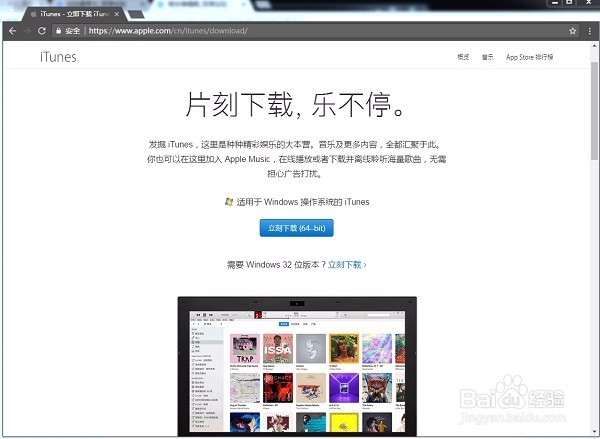The width and height of the screenshot is (600, 439).
Task: Close the iTunes browser tab
Action: coord(117,14)
